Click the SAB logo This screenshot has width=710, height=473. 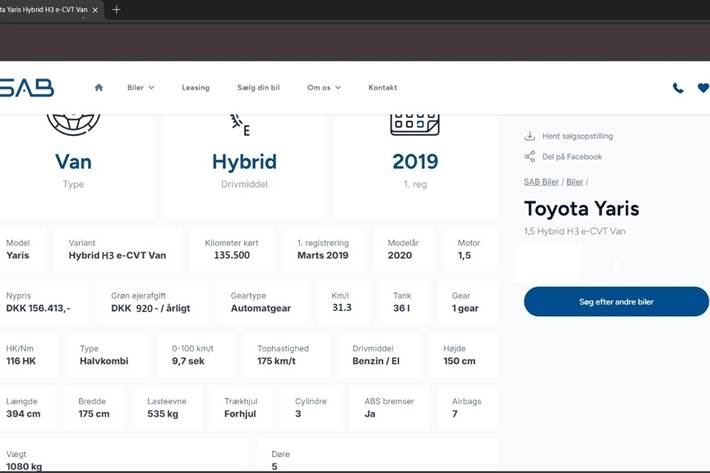click(27, 87)
